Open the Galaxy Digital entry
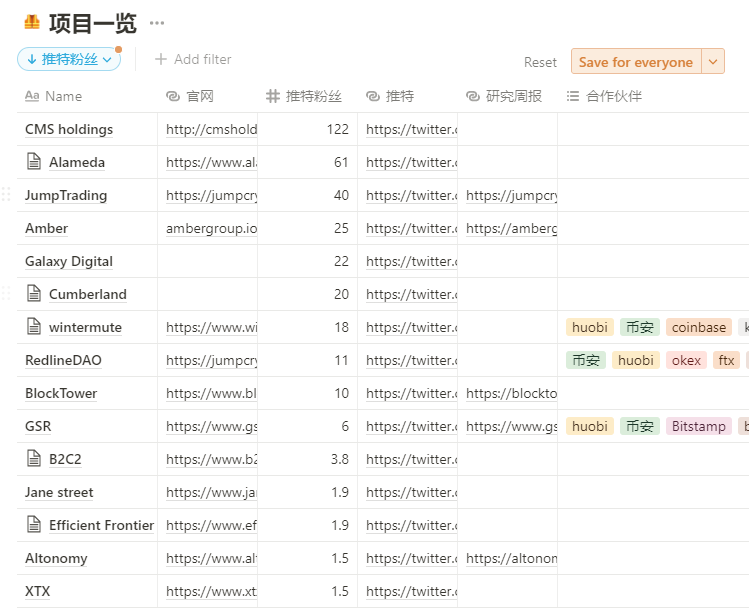The image size is (749, 608). click(x=69, y=261)
